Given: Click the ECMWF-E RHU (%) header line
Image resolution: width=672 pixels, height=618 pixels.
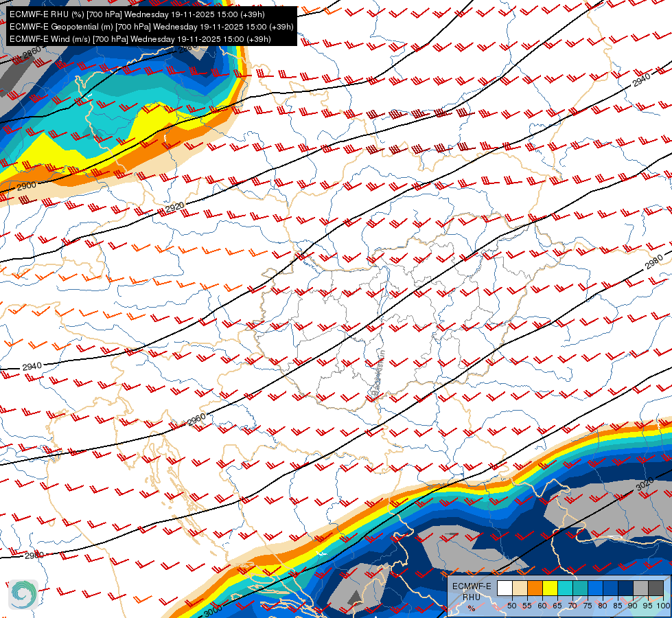Looking at the screenshot, I should tap(137, 14).
